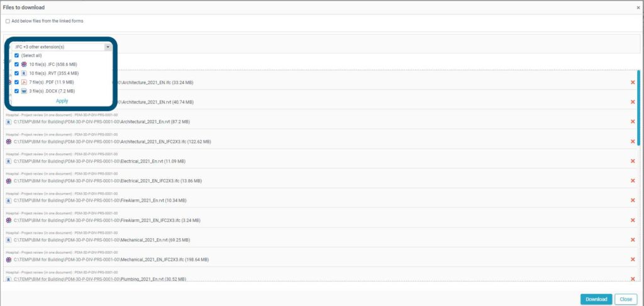Click the Download button

coord(596,300)
